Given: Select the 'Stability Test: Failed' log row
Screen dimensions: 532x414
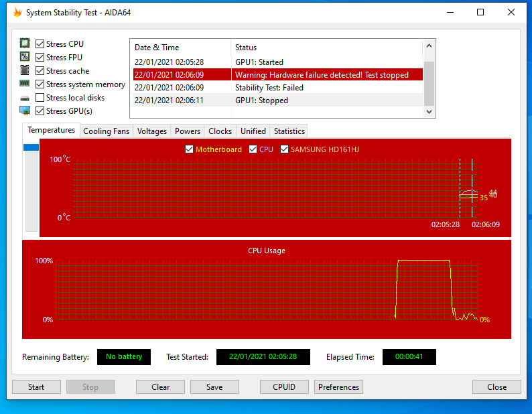Looking at the screenshot, I should click(278, 88).
